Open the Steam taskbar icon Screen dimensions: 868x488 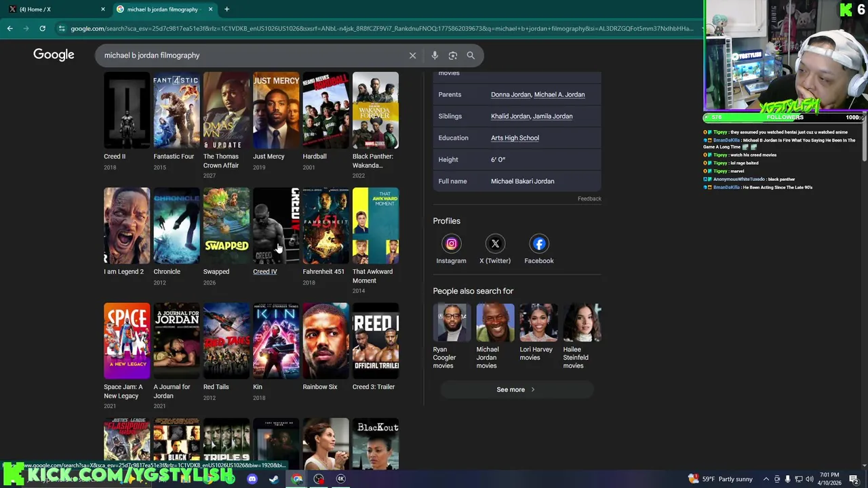(274, 479)
